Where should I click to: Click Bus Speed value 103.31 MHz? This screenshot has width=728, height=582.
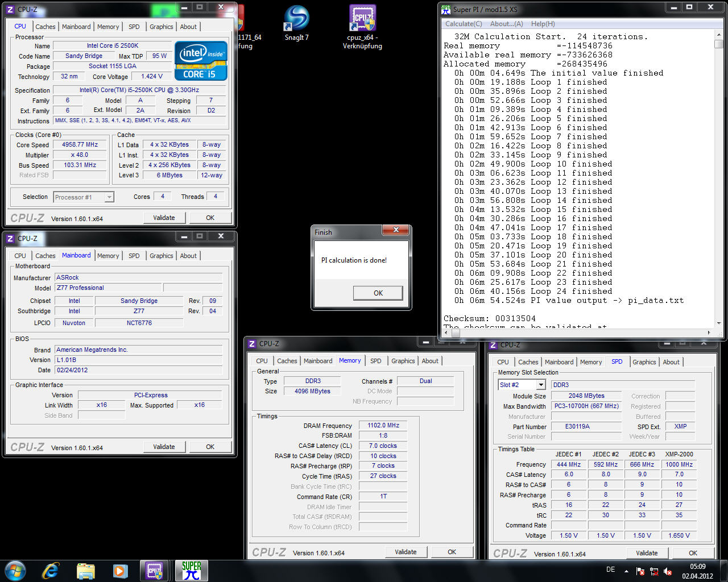(80, 165)
